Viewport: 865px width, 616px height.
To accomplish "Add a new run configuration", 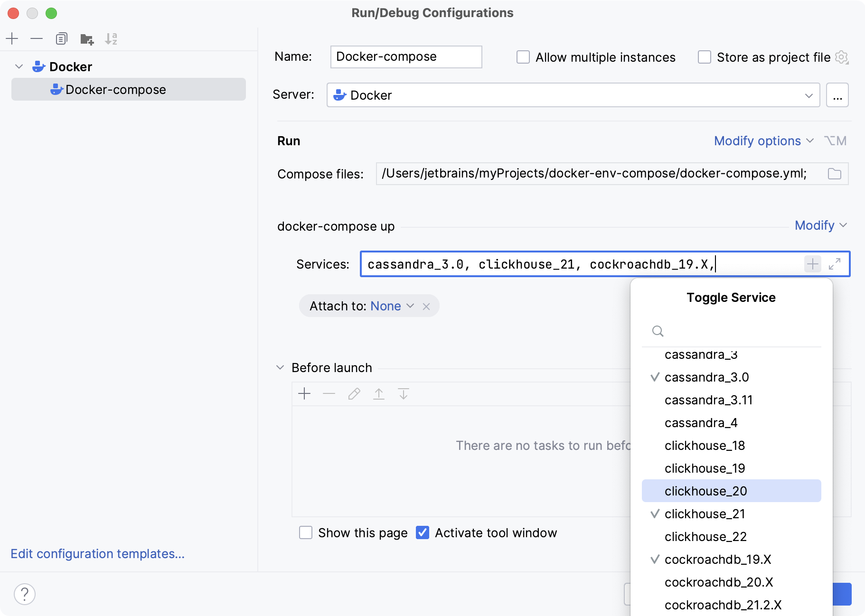I will [x=12, y=38].
